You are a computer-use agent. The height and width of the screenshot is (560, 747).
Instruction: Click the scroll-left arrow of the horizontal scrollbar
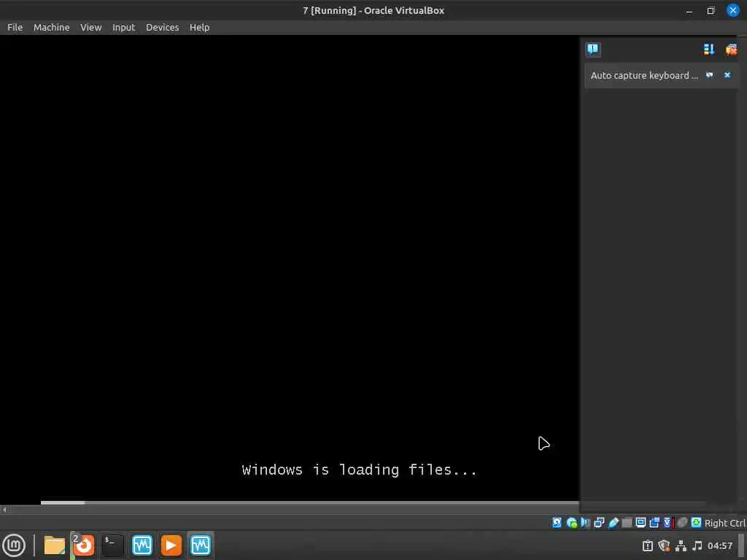click(x=4, y=510)
